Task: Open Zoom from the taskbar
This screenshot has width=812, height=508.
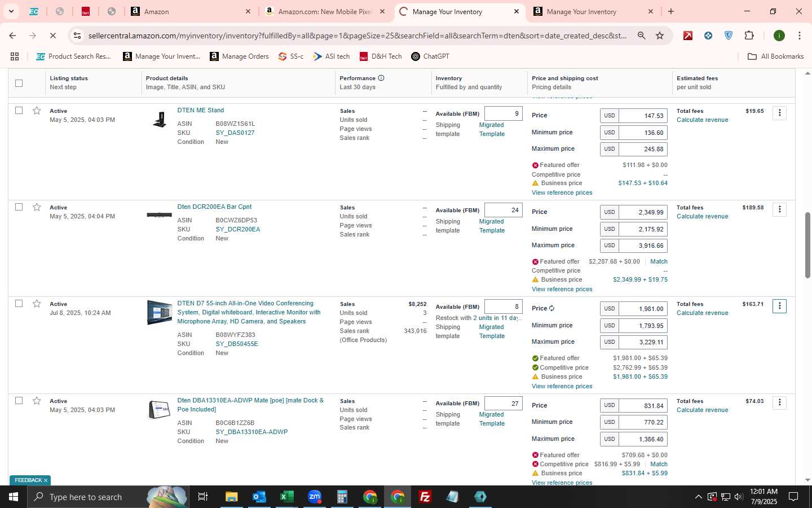Action: 314,497
